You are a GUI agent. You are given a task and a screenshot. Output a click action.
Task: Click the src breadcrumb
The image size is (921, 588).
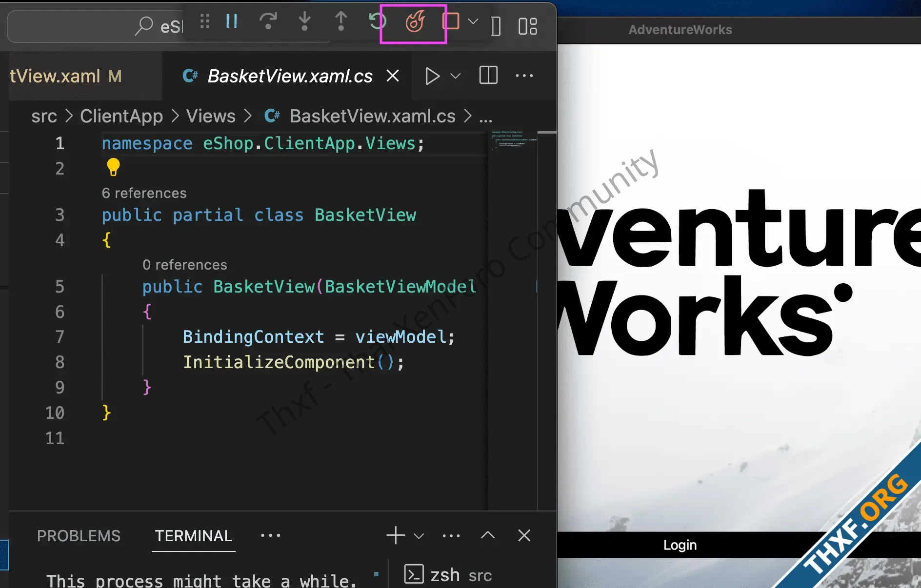[x=44, y=116]
